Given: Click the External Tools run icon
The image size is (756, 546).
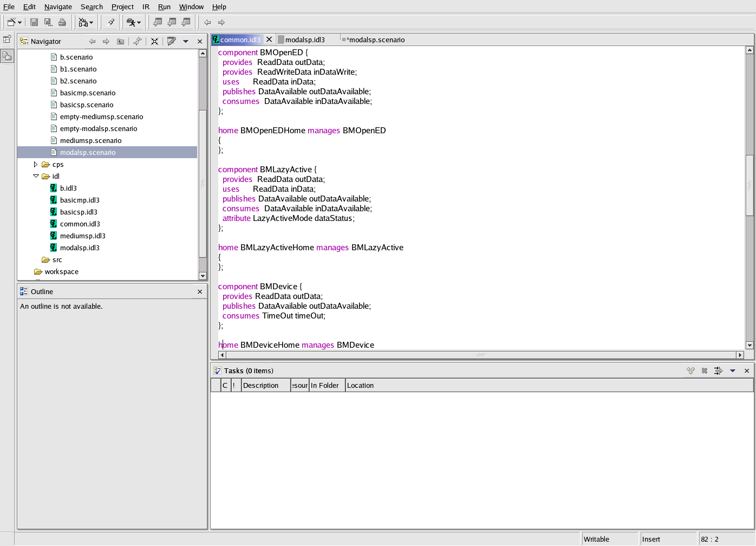Looking at the screenshot, I should [x=131, y=22].
